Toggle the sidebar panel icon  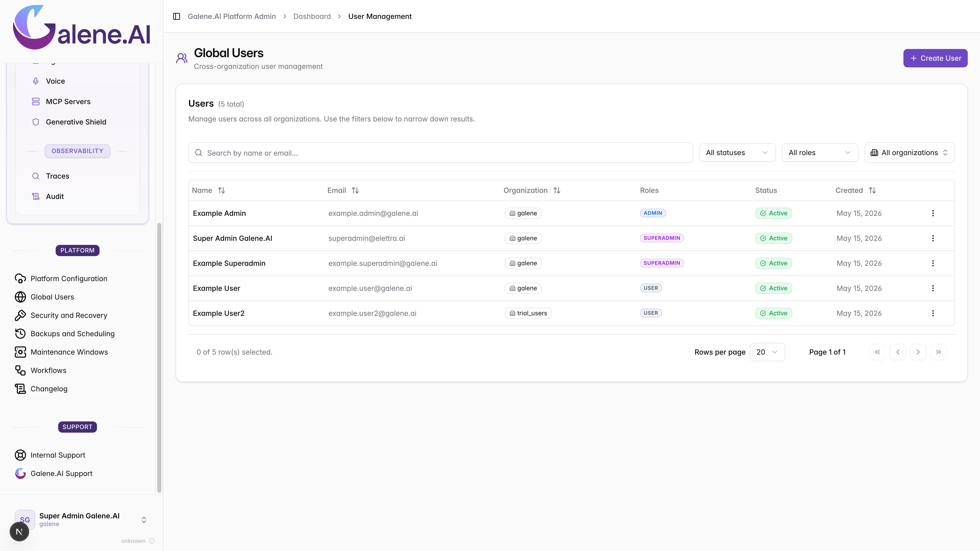[177, 16]
